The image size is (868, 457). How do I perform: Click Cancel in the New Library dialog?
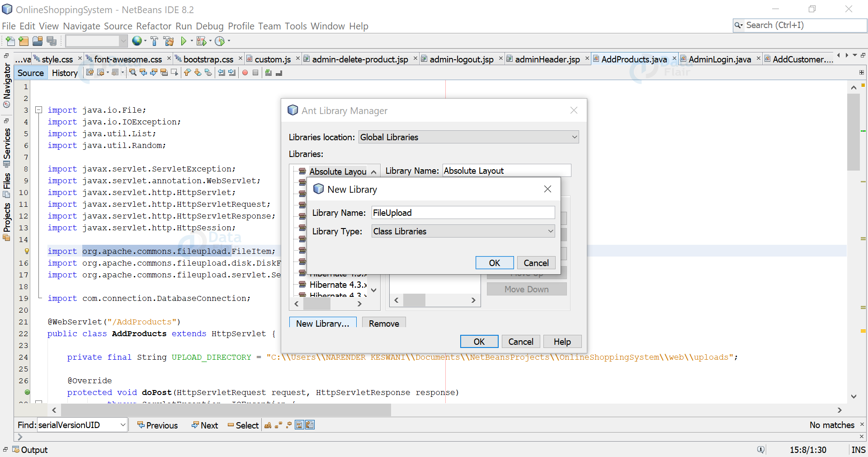click(x=536, y=263)
